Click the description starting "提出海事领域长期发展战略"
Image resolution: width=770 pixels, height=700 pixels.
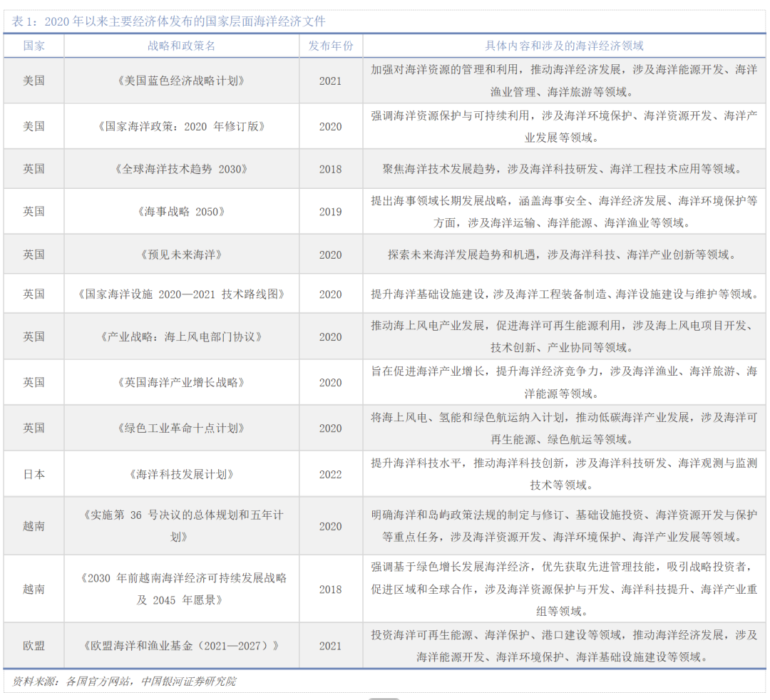coord(564,212)
